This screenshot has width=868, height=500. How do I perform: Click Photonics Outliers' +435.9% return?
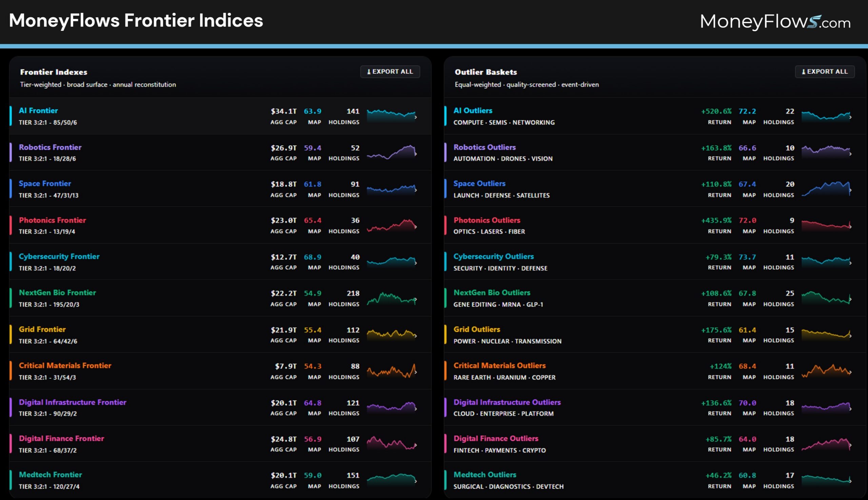(716, 220)
